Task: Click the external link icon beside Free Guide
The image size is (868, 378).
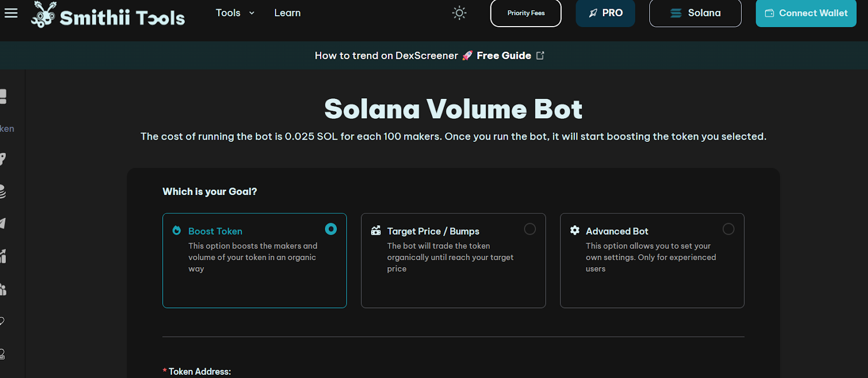Action: [540, 55]
